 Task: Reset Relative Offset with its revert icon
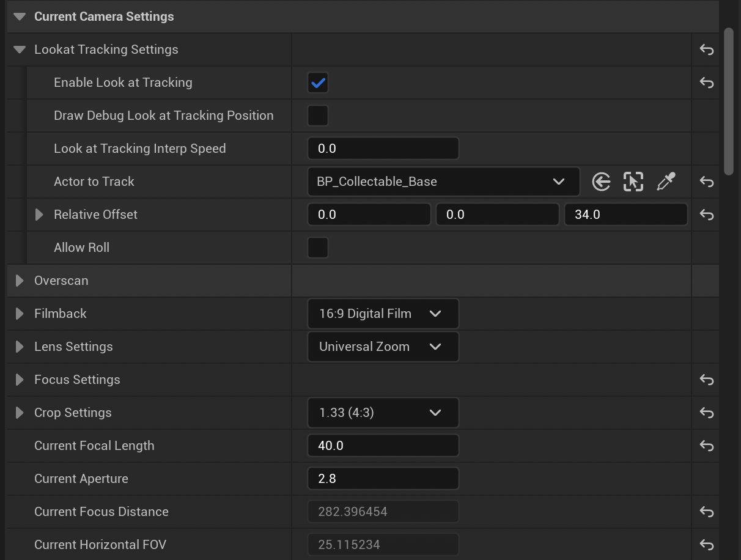[x=706, y=215]
